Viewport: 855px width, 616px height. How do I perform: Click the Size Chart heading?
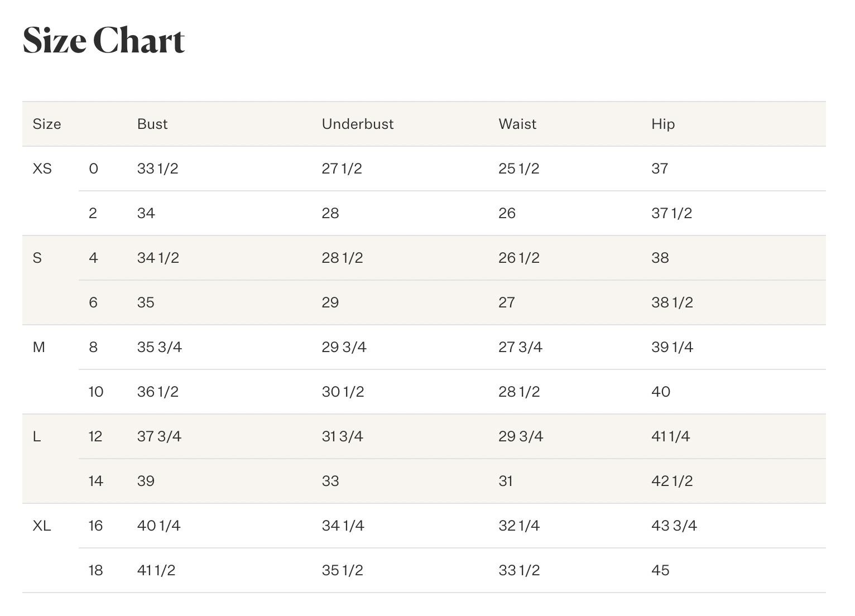104,40
